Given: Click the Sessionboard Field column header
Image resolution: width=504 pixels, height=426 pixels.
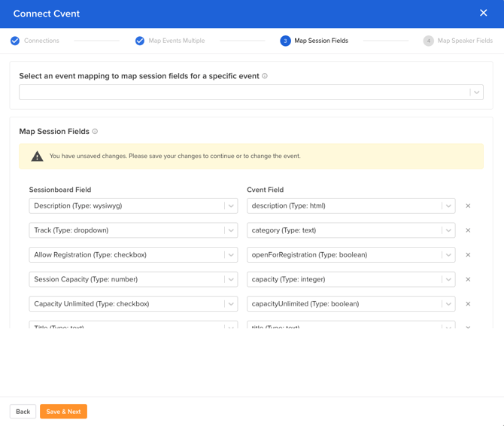Looking at the screenshot, I should click(x=60, y=190).
